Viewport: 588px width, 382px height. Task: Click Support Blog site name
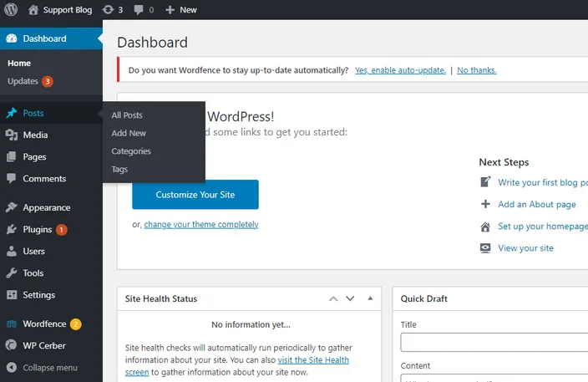click(x=68, y=10)
